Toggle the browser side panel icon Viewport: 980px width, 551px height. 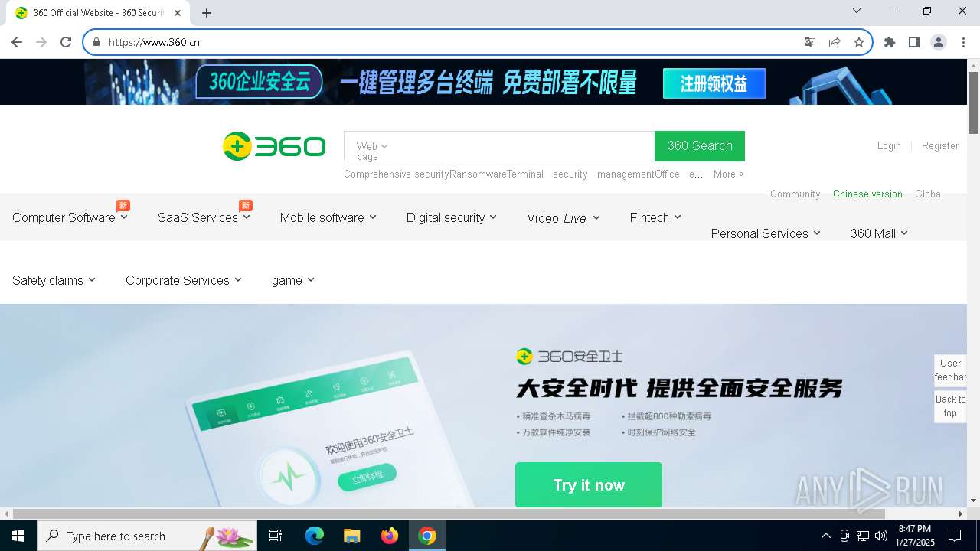pyautogui.click(x=914, y=42)
